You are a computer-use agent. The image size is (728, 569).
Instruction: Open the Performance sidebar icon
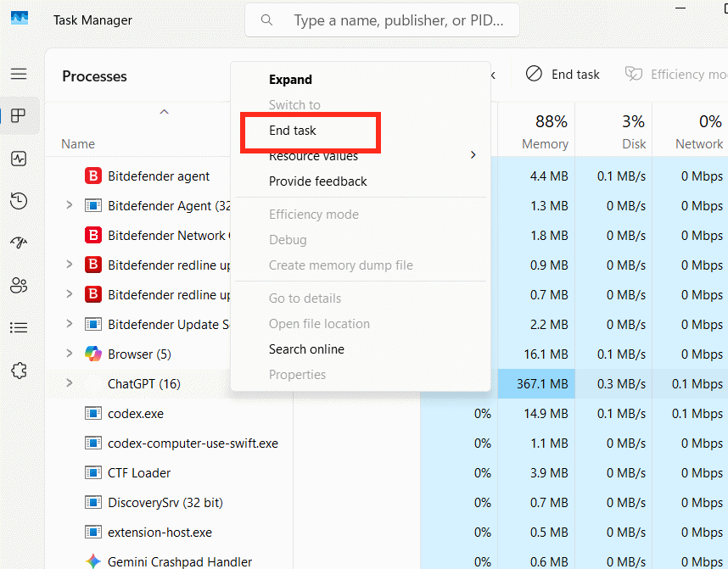(19, 159)
